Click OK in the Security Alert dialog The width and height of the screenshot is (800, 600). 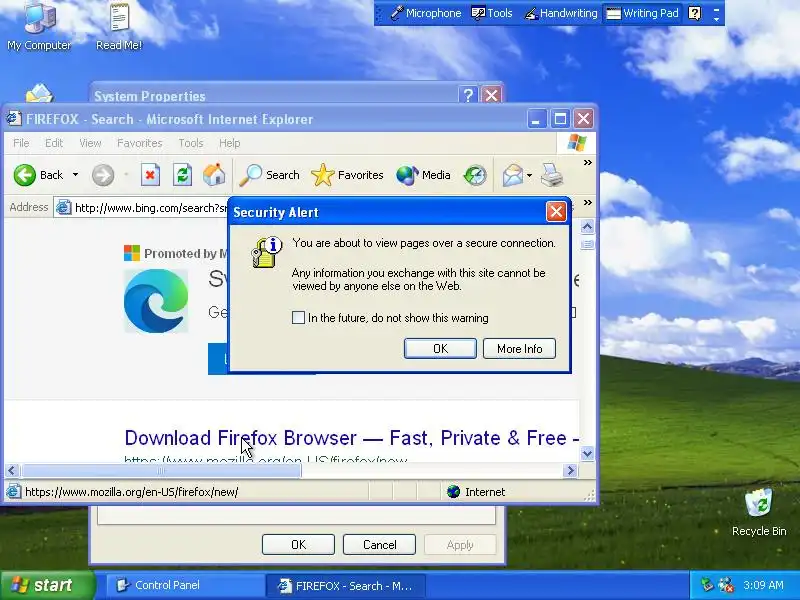pyautogui.click(x=440, y=348)
